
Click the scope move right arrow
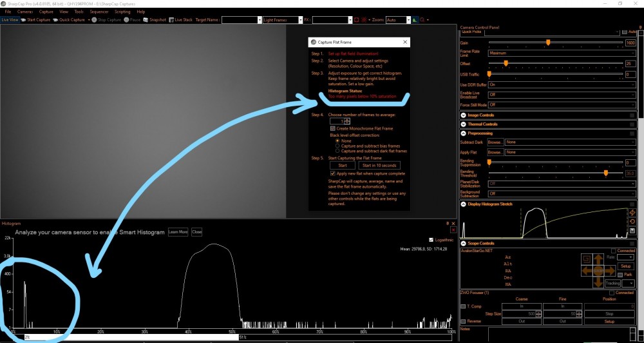coord(610,271)
